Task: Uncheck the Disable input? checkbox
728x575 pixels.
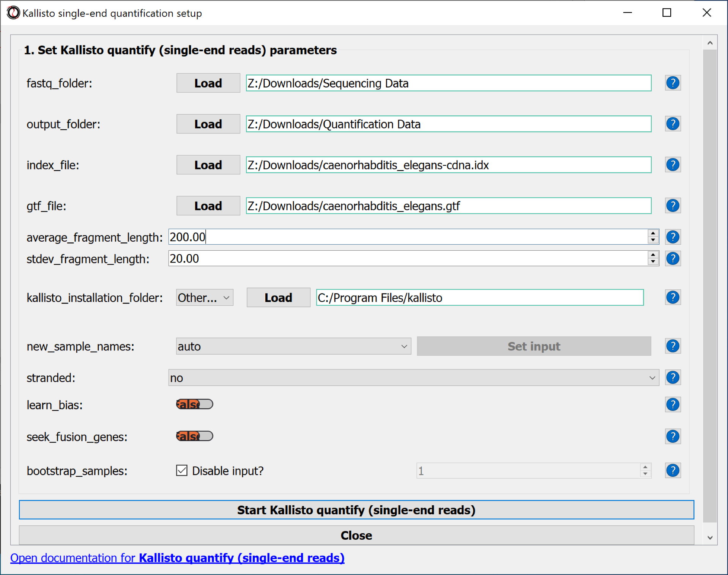Action: pos(182,471)
